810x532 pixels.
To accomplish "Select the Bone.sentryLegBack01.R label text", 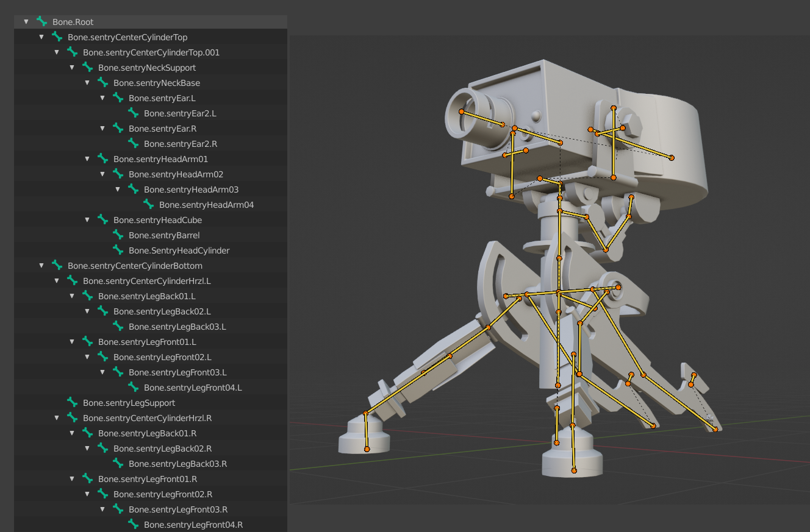I will [x=148, y=433].
